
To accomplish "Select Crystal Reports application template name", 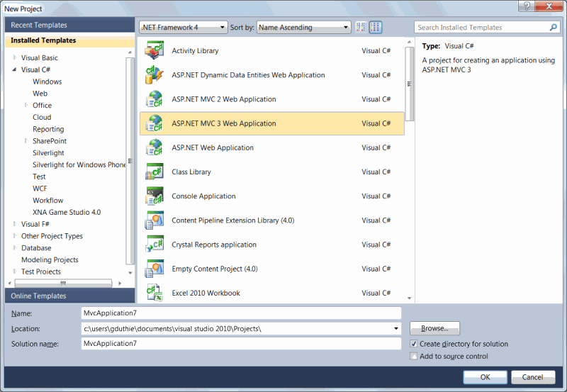I will (214, 245).
